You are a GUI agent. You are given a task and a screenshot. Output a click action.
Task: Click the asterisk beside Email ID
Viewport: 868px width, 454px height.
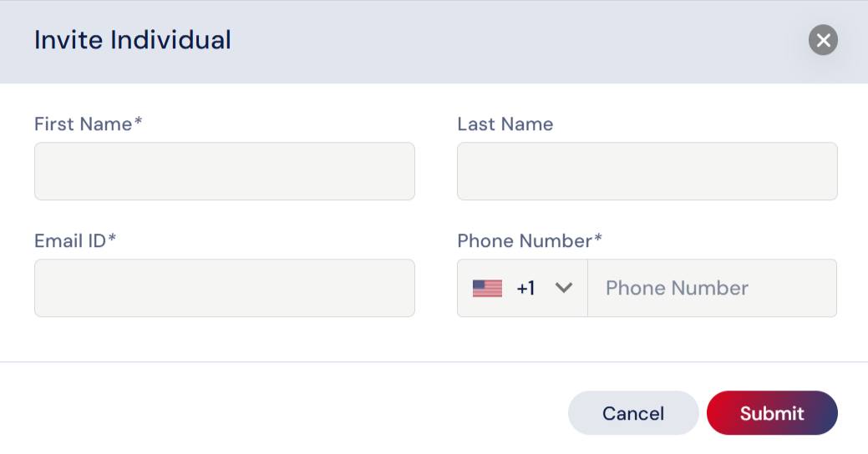pos(112,238)
